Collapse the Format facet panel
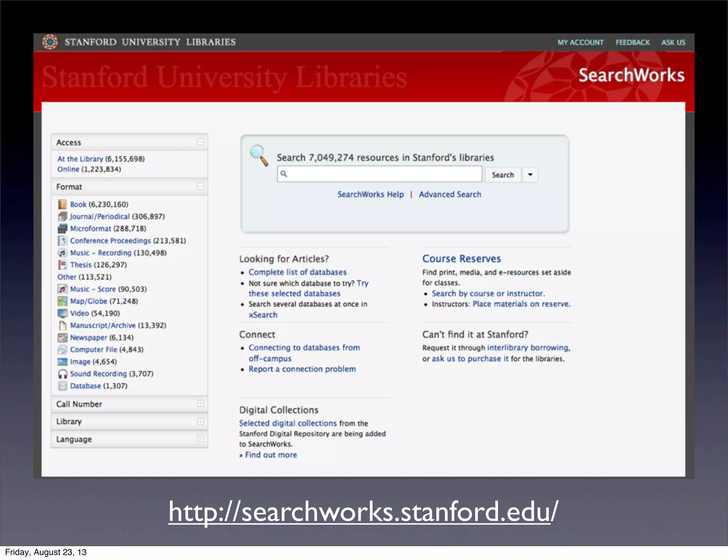This screenshot has width=728, height=560. [200, 187]
